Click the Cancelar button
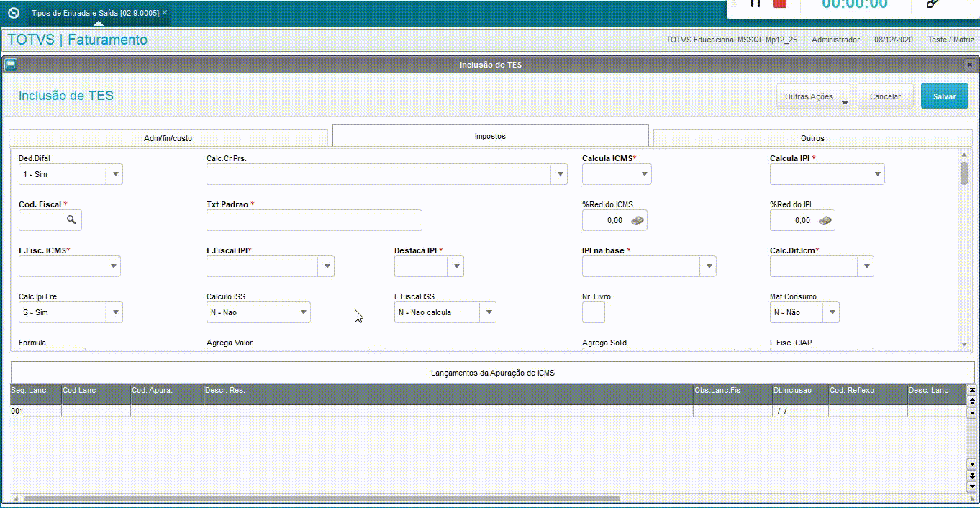 point(885,96)
